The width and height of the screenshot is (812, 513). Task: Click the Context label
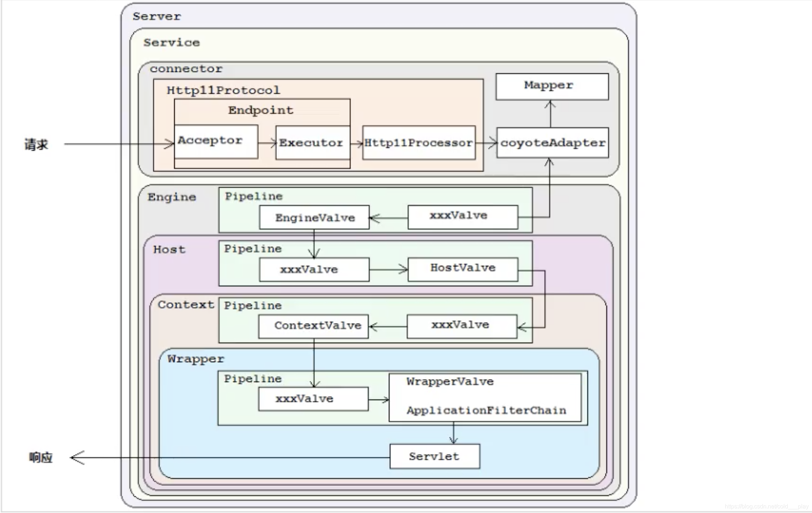pyautogui.click(x=186, y=305)
